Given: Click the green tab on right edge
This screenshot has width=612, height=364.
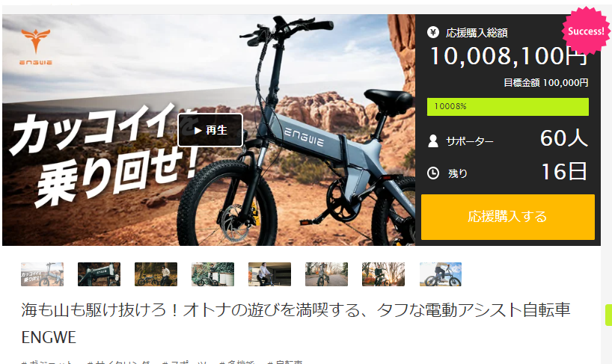Looking at the screenshot, I should (x=608, y=315).
